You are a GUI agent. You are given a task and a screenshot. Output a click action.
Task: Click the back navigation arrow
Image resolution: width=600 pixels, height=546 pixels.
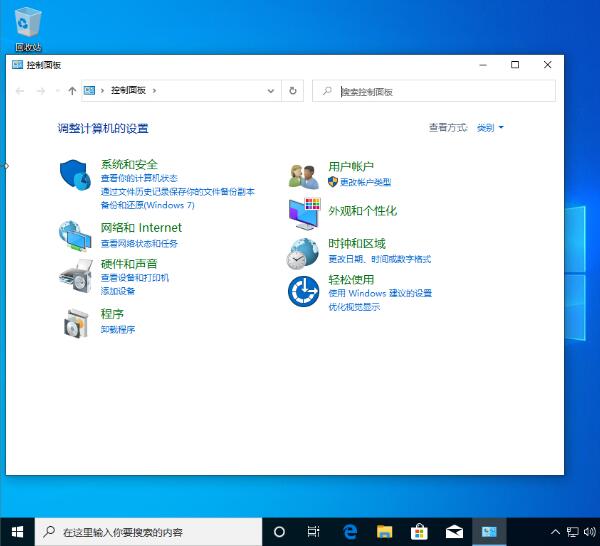(20, 91)
